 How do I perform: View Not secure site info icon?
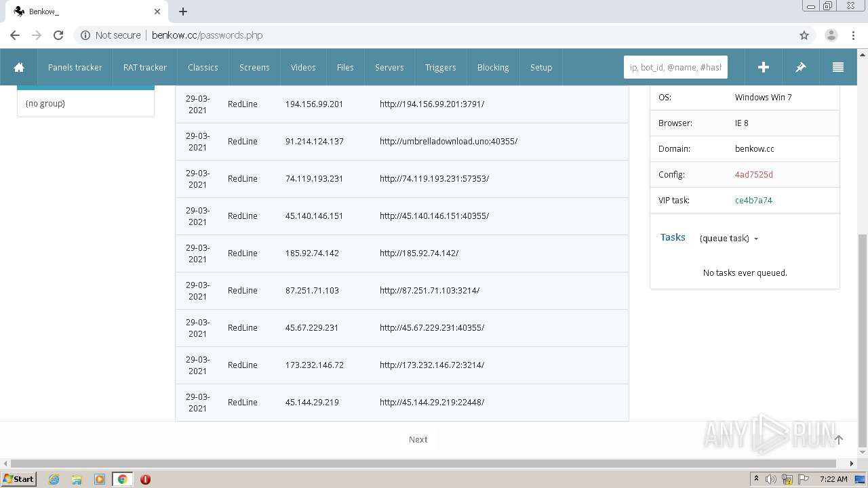tap(85, 35)
